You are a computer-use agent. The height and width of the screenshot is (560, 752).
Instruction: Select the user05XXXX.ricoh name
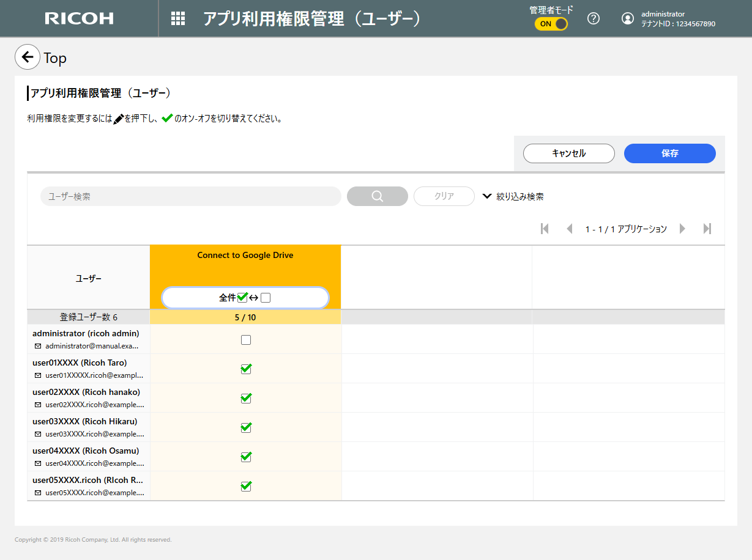[88, 480]
